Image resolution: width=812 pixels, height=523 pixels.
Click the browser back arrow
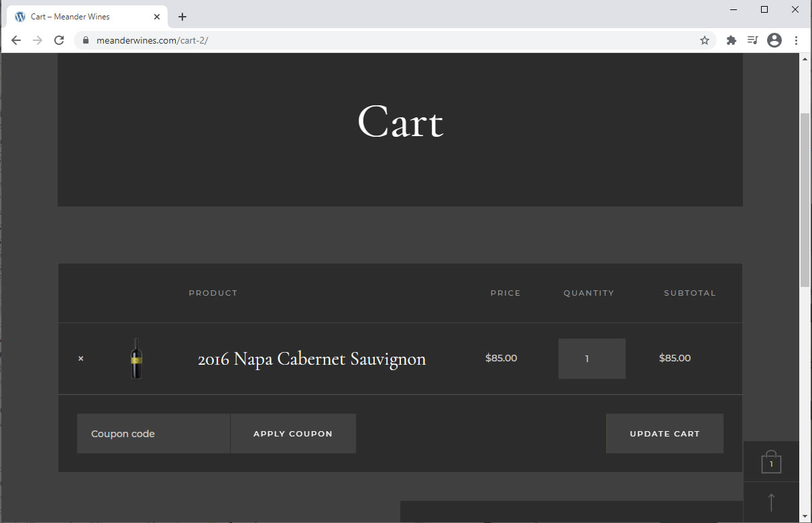coord(16,40)
